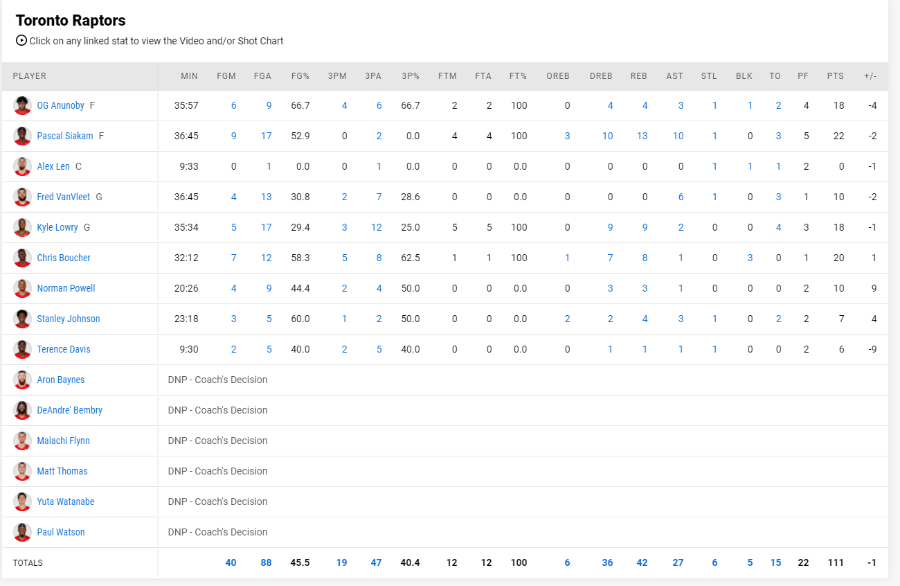Image resolution: width=900 pixels, height=586 pixels.
Task: View team total 40 field goals made
Action: point(231,562)
